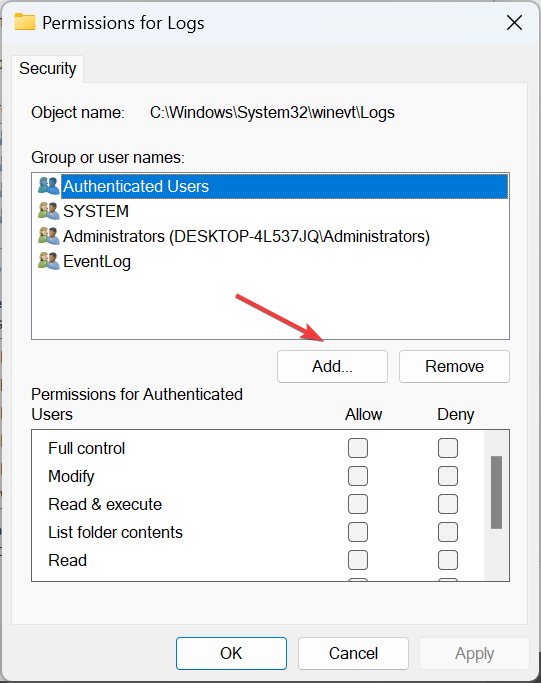The height and width of the screenshot is (683, 541).
Task: Click the Modify permission label
Action: coord(71,477)
